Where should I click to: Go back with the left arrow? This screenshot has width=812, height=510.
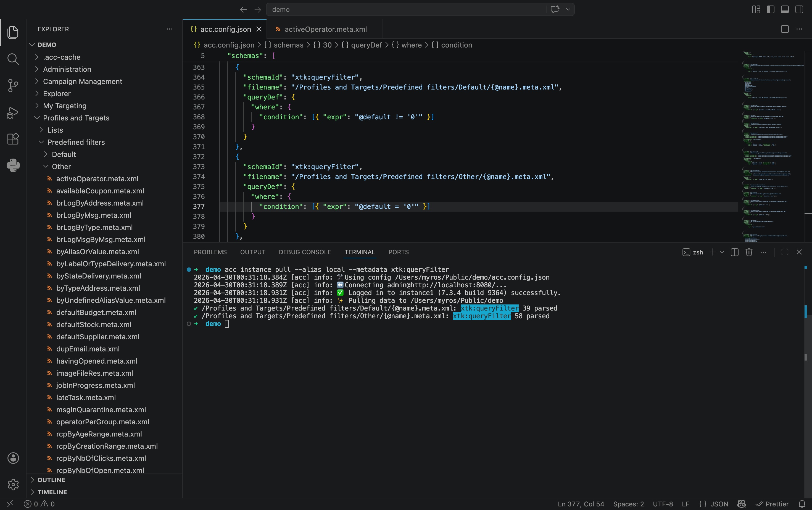point(243,9)
